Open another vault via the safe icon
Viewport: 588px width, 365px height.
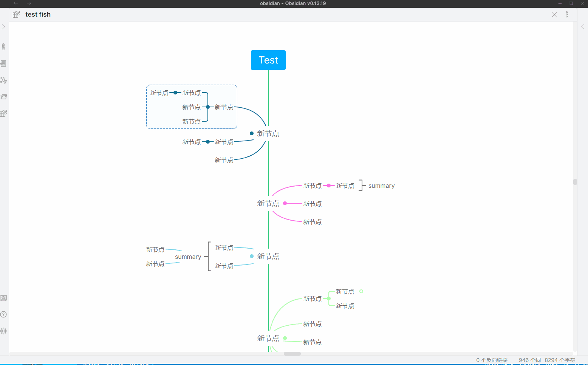(3, 298)
